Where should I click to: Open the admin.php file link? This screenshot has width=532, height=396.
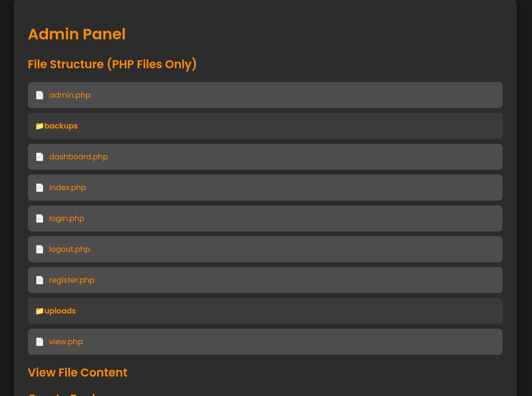(70, 95)
